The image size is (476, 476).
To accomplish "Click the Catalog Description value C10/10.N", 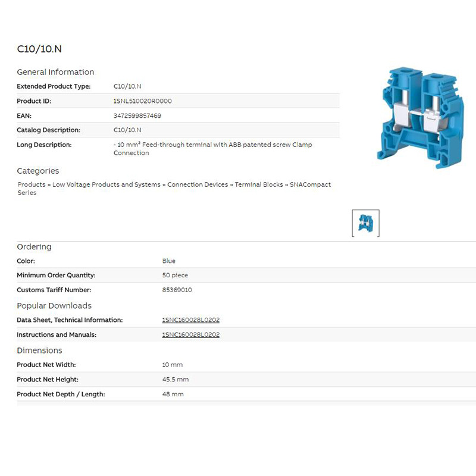I will point(127,130).
